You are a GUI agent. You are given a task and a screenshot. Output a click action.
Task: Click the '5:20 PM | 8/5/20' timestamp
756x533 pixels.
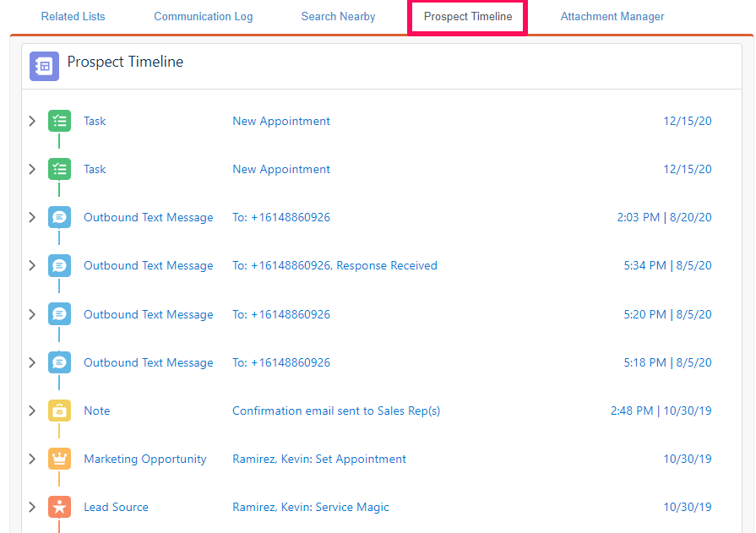tap(668, 314)
